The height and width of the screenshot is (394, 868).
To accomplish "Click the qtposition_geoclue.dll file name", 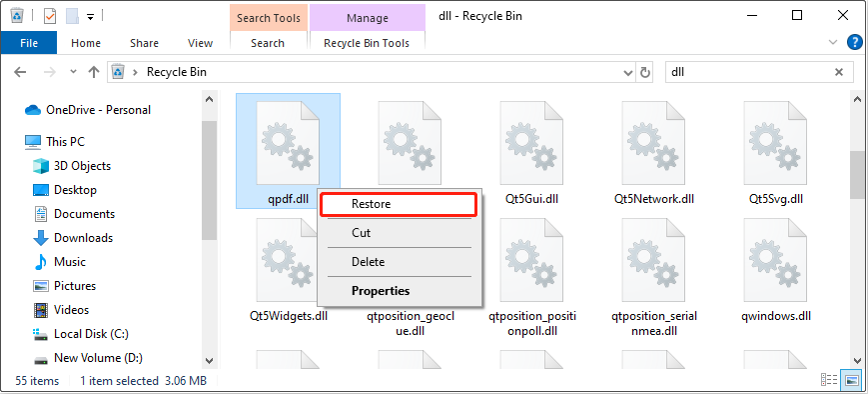I will tap(410, 324).
